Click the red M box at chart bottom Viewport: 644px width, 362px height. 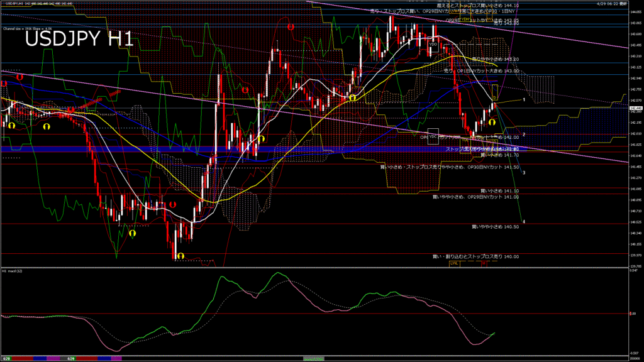(x=485, y=264)
